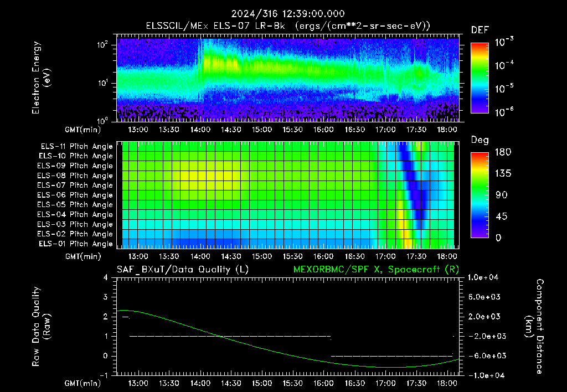The width and height of the screenshot is (567, 392).
Task: Click the Component Distance (km) axis label
Action: [534, 327]
